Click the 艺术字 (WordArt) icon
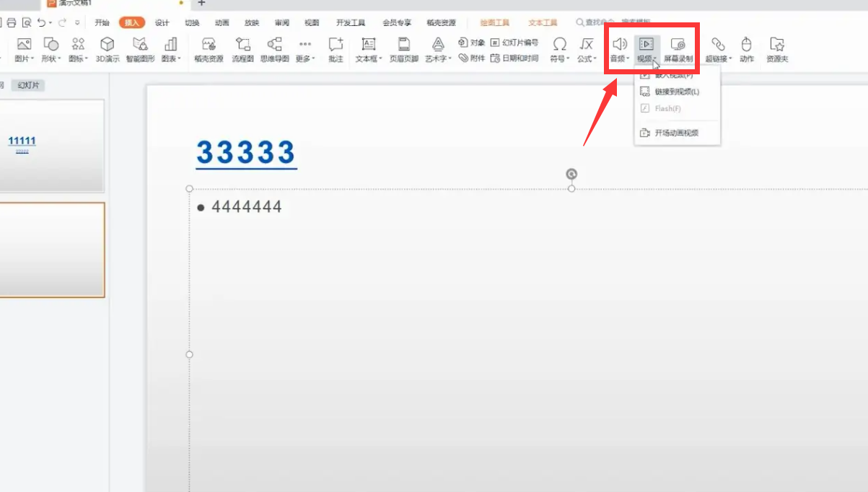 (x=437, y=45)
